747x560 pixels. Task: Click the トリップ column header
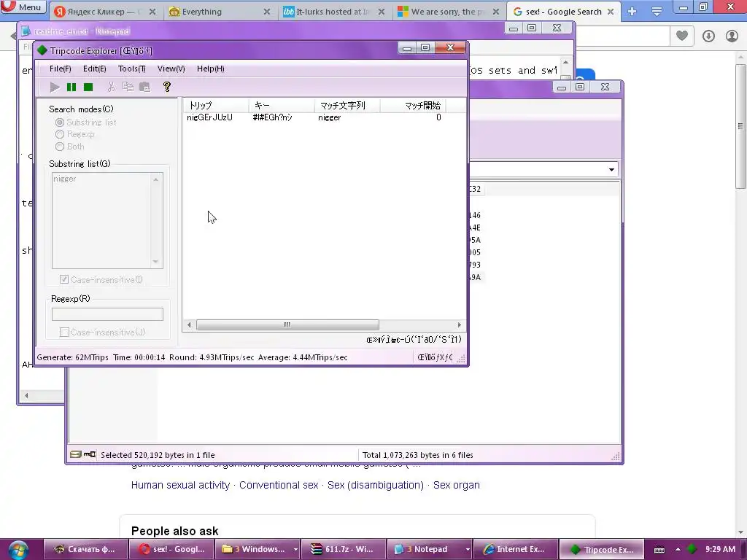point(216,105)
